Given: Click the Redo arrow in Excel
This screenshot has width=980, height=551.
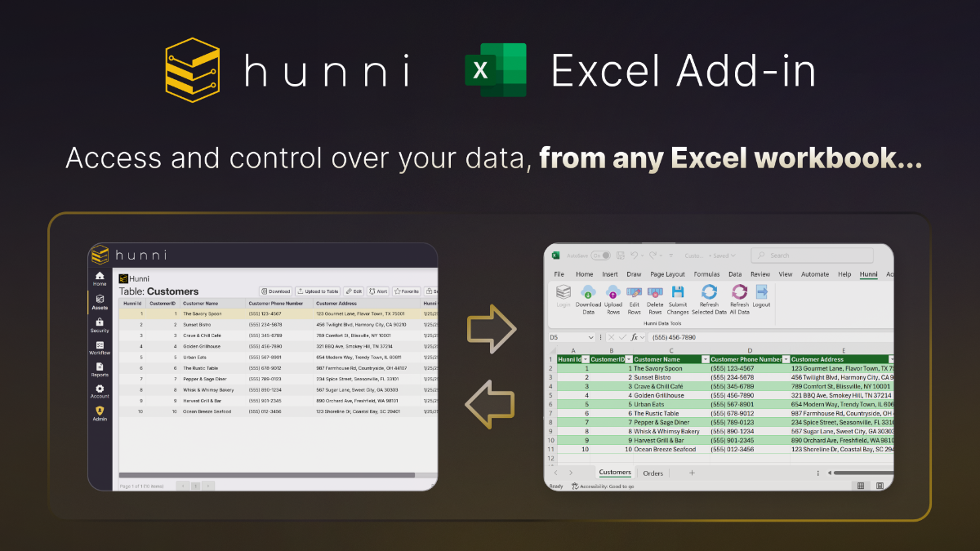Looking at the screenshot, I should pyautogui.click(x=653, y=256).
